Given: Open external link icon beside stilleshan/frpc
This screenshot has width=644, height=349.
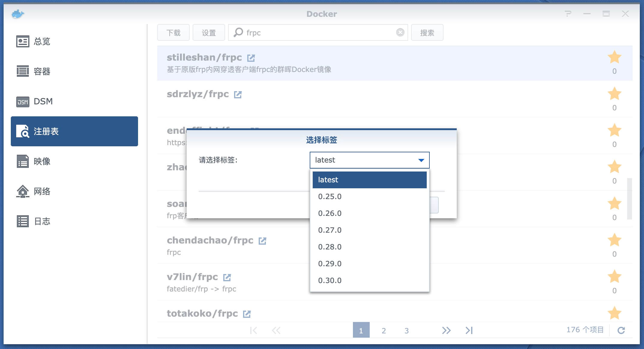Looking at the screenshot, I should click(251, 58).
